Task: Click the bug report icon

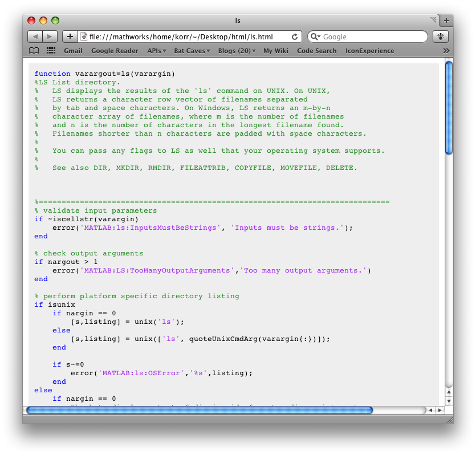Action: click(x=441, y=36)
